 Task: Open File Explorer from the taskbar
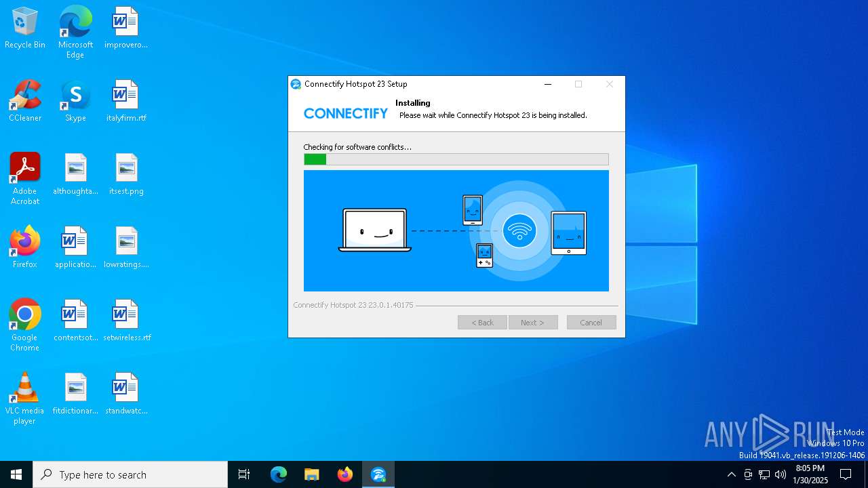pyautogui.click(x=312, y=474)
